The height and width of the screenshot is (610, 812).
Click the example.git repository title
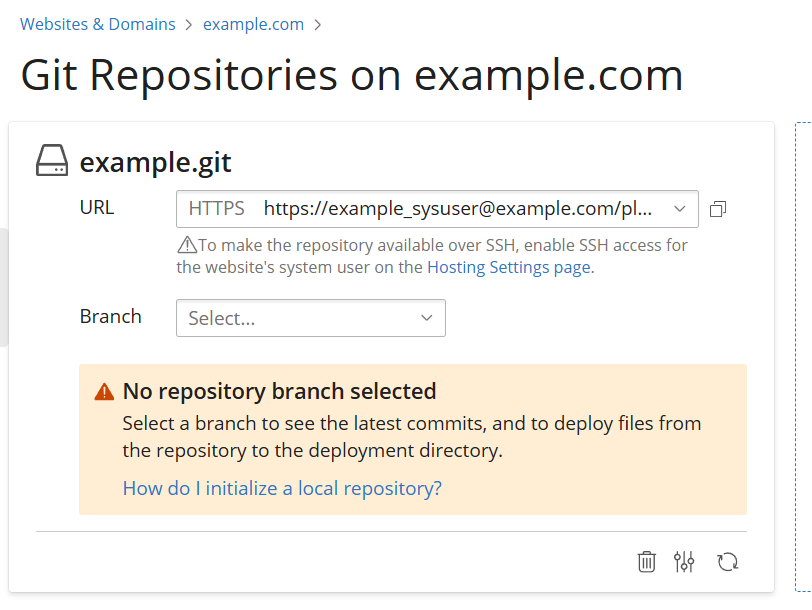tap(155, 163)
